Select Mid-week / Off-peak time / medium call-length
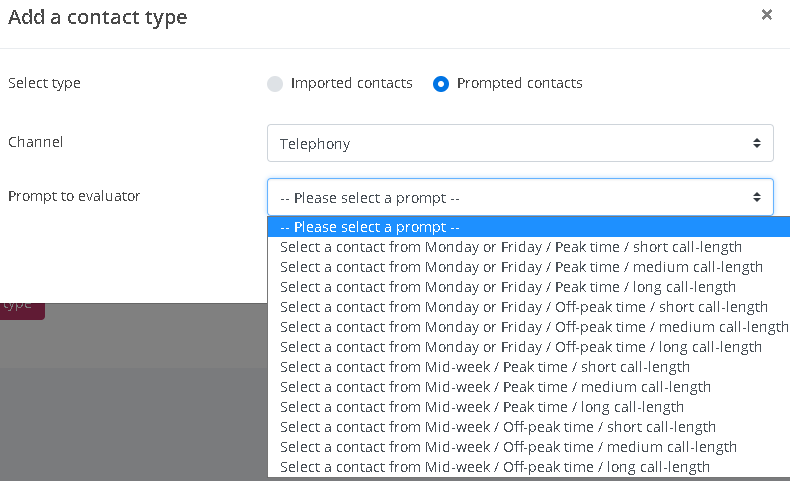The height and width of the screenshot is (481, 790). (x=508, y=447)
